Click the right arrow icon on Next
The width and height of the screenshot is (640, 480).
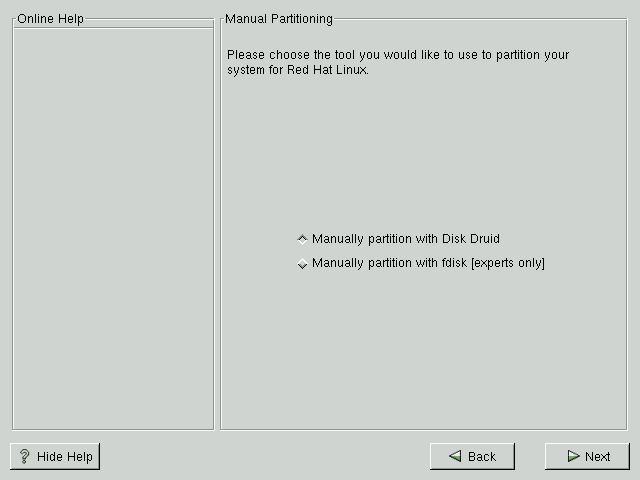pos(573,456)
